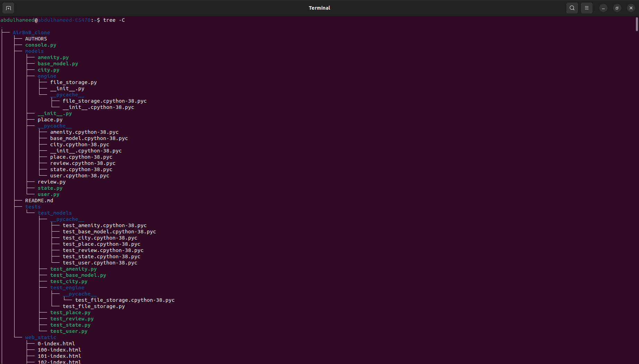Minimize the Terminal window
This screenshot has width=639, height=364.
point(603,8)
